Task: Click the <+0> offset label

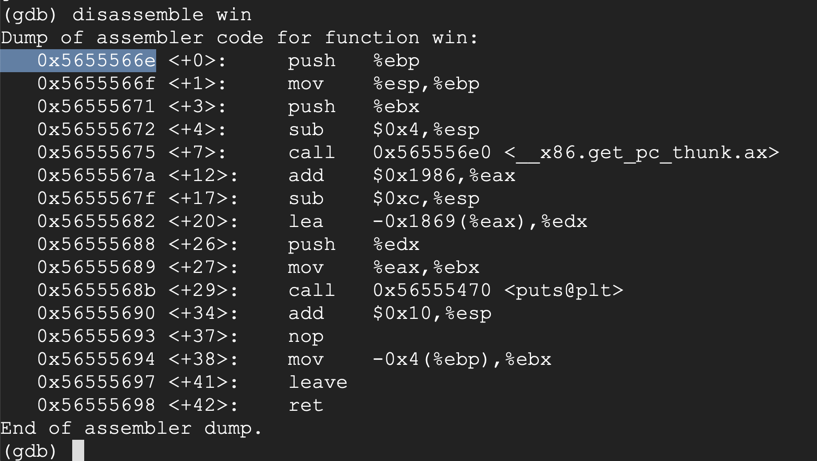Action: coord(197,61)
